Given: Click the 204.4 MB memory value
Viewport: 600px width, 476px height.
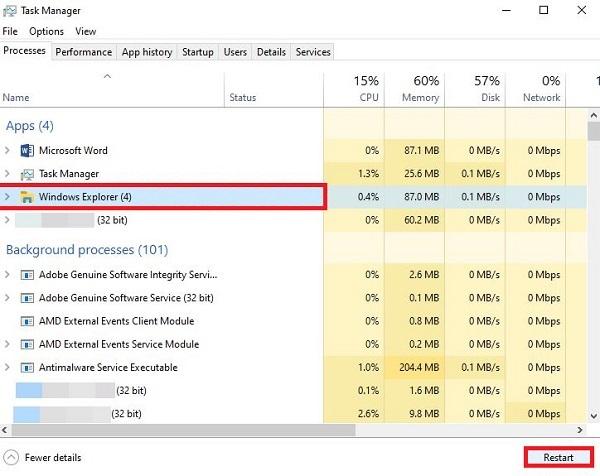Looking at the screenshot, I should tap(419, 368).
